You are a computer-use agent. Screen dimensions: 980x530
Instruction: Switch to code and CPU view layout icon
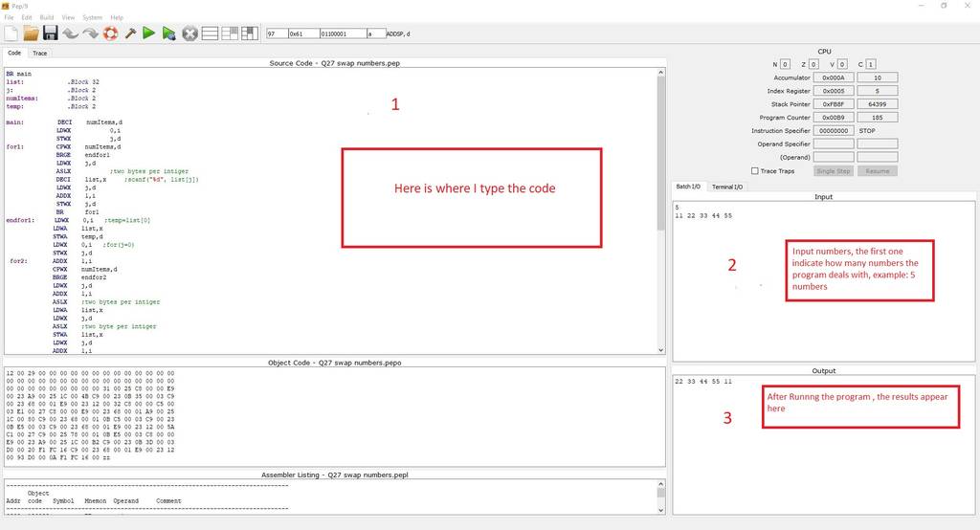pos(230,33)
